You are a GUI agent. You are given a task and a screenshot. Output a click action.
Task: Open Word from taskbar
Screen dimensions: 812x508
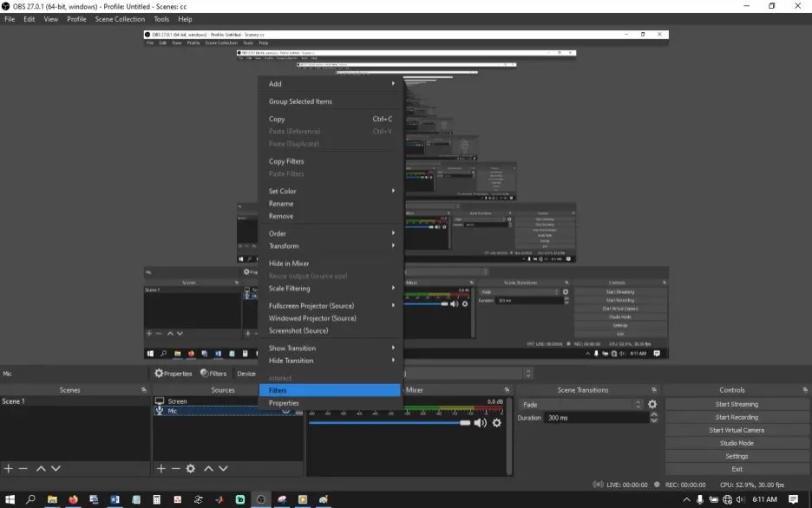[x=115, y=499]
